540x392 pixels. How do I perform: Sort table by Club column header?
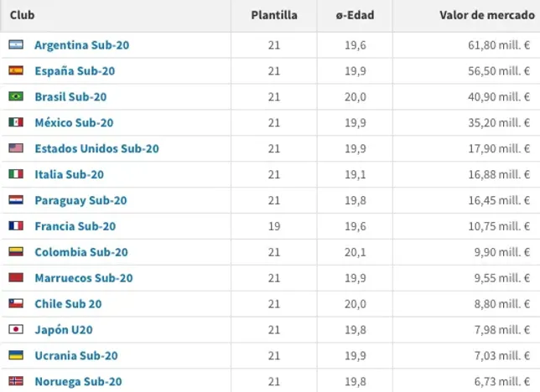(x=23, y=15)
